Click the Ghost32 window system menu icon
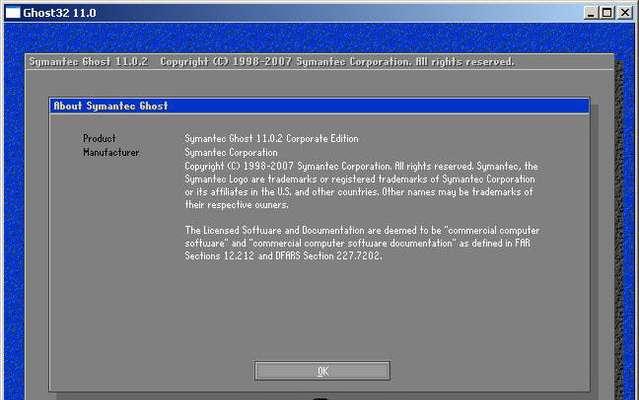This screenshot has width=639, height=400. coord(13,13)
